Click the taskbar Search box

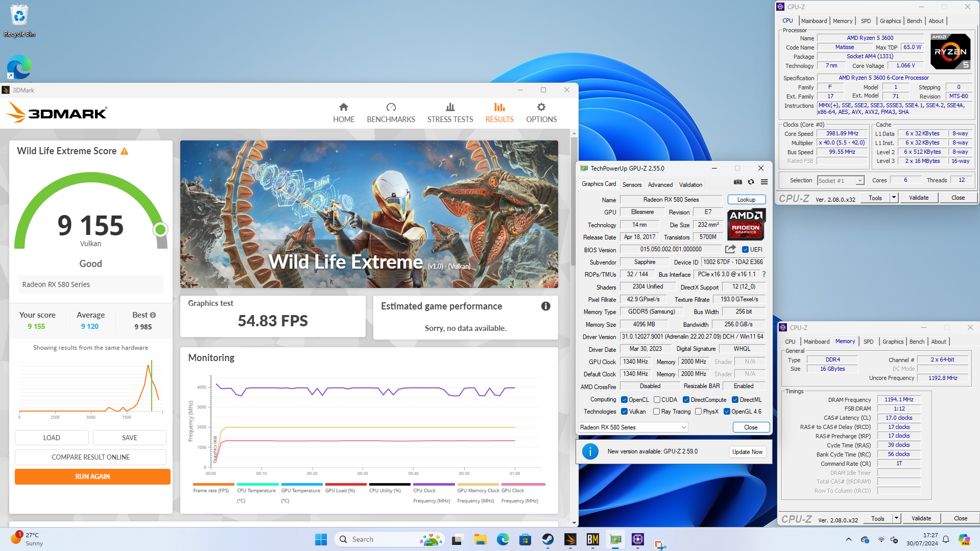tap(389, 539)
